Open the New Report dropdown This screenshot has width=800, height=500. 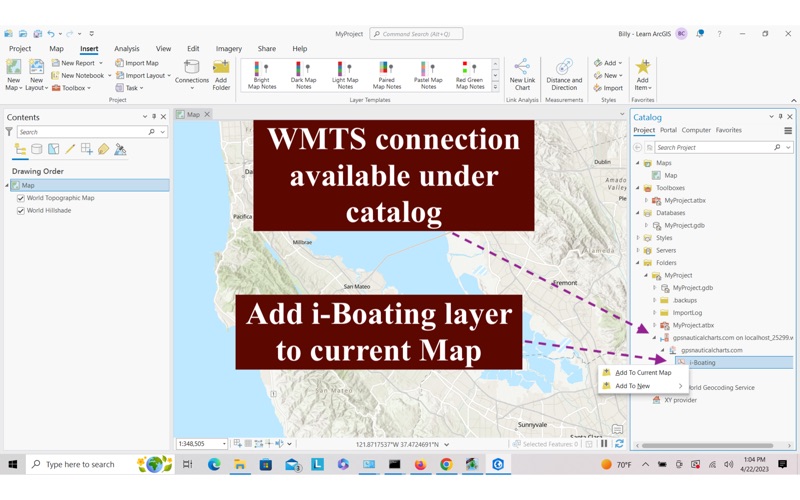click(x=101, y=63)
